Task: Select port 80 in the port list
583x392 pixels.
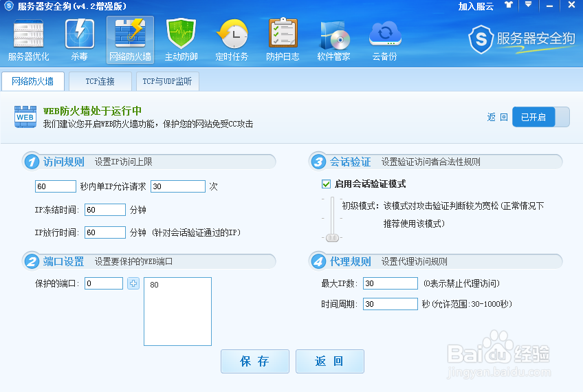Action: 154,285
